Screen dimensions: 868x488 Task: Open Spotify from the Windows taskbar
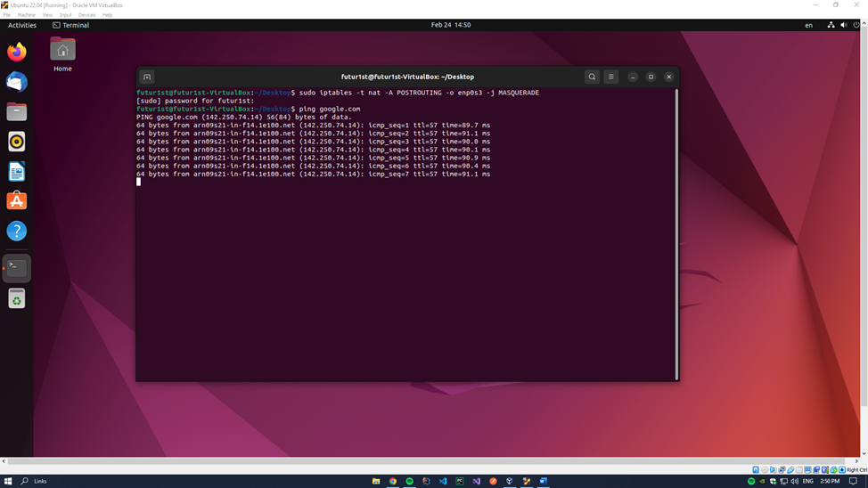coord(410,482)
